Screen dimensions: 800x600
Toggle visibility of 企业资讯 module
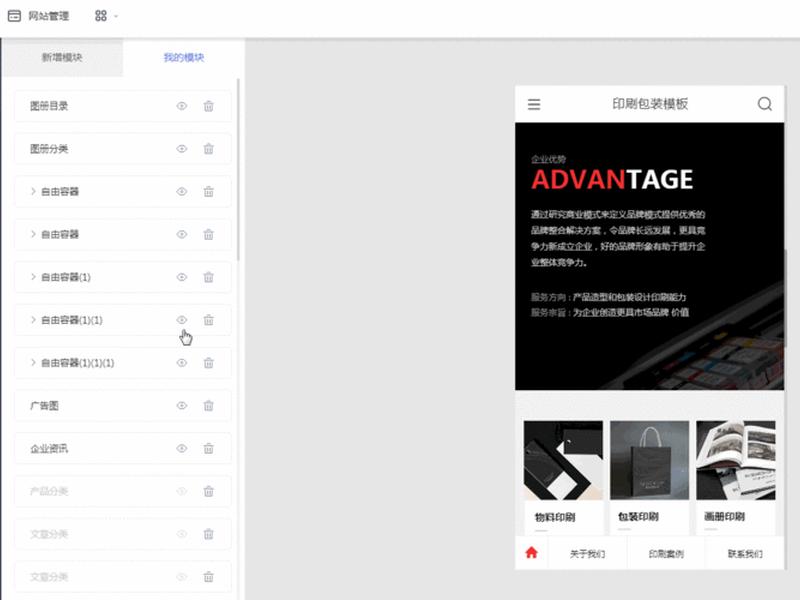point(182,449)
